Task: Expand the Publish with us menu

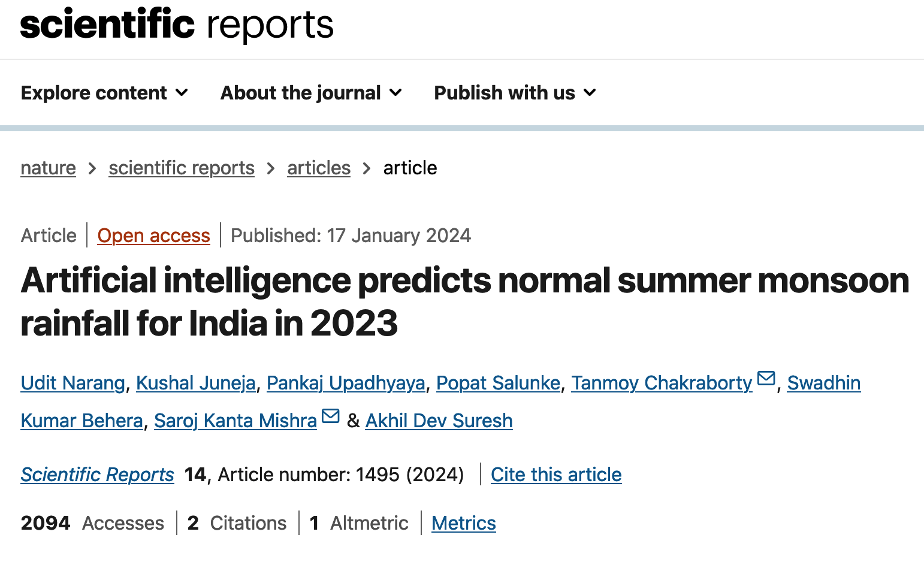Action: 515,93
